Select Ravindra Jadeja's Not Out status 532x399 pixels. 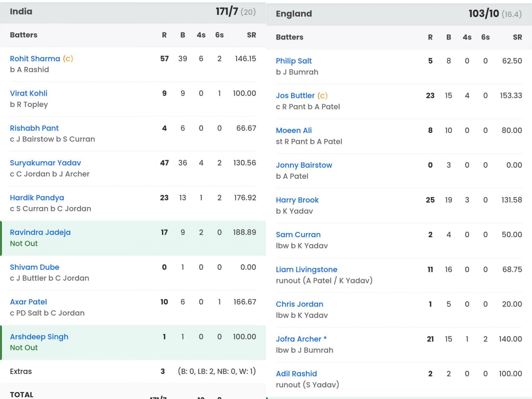point(24,244)
